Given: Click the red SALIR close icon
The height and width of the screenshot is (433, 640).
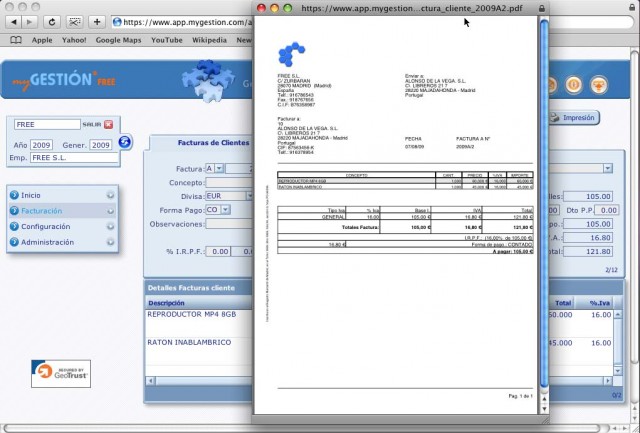Looking at the screenshot, I should click(108, 124).
